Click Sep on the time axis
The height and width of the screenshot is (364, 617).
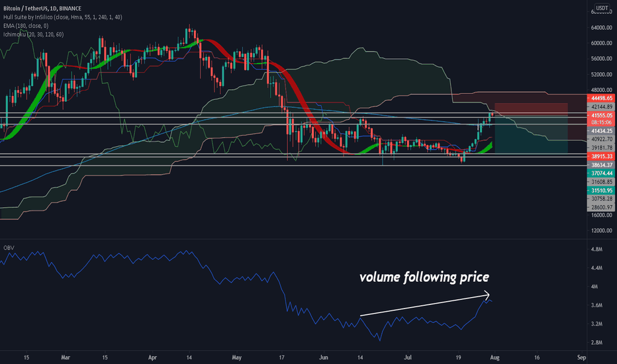(582, 357)
